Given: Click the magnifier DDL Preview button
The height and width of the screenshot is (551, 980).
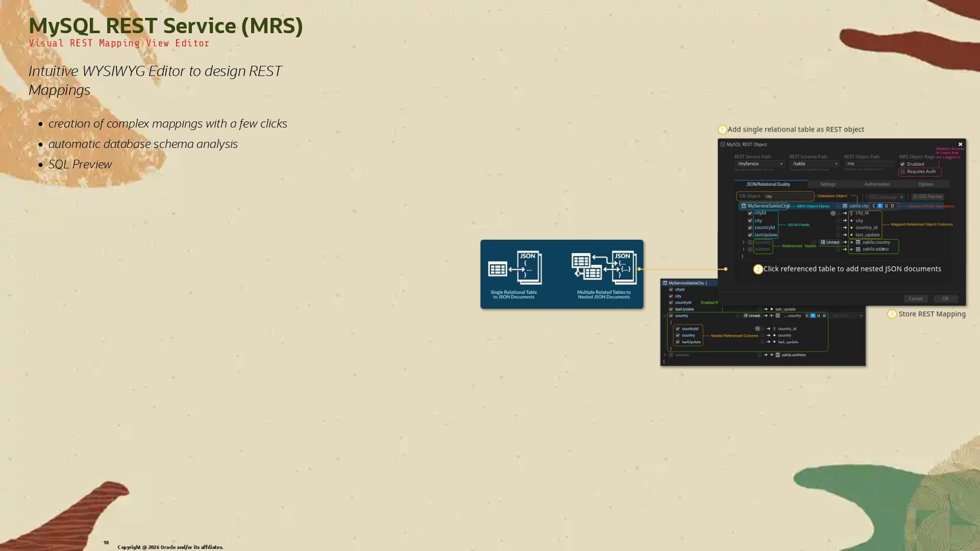Looking at the screenshot, I should [x=927, y=197].
